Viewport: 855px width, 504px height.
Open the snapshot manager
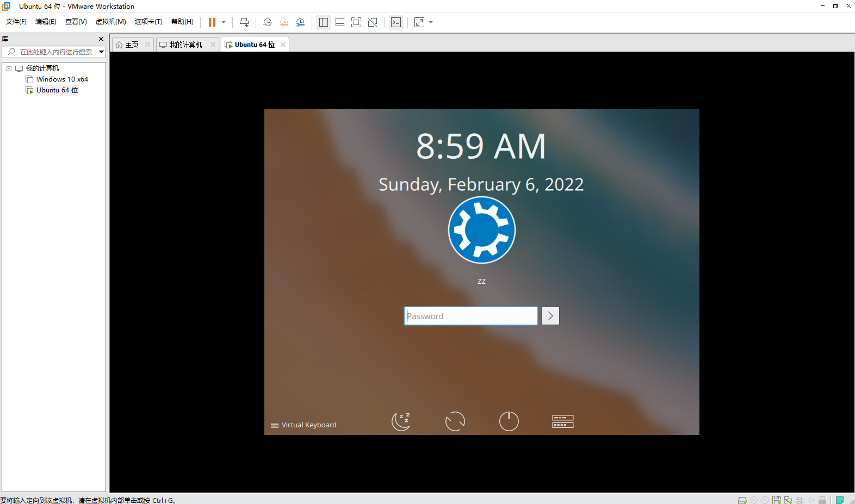(x=300, y=22)
